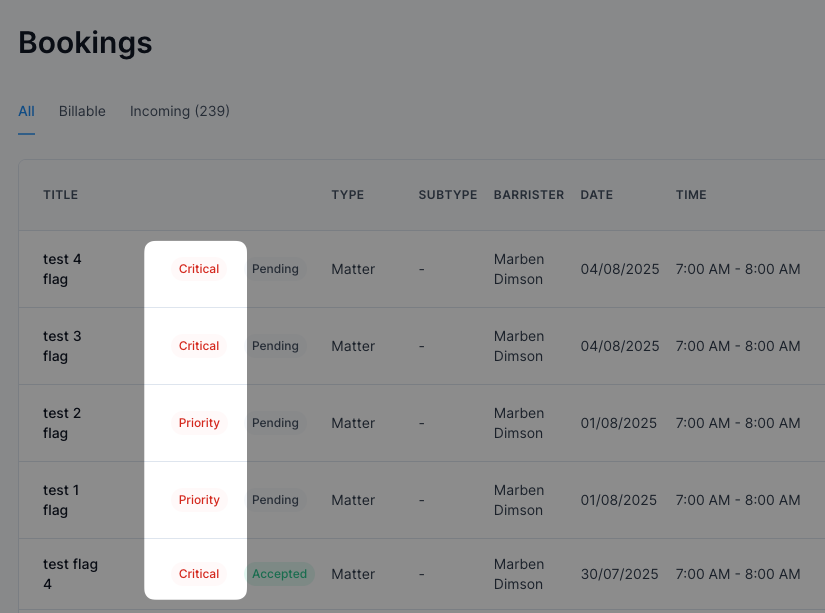Screen dimensions: 825x613
Task: Click the Priority flag for test 2 flag
Action: pyautogui.click(x=199, y=423)
